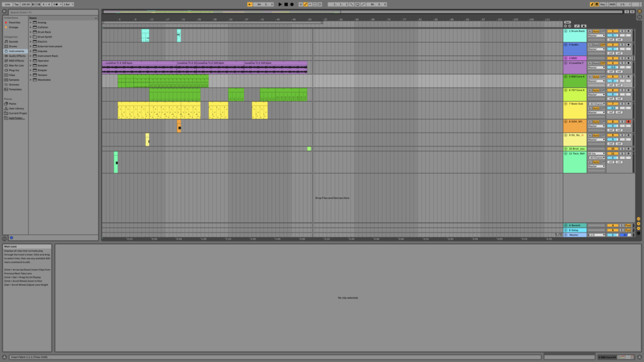Image resolution: width=644 pixels, height=362 pixels.
Task: Click Add Folder link
Action: (17, 118)
